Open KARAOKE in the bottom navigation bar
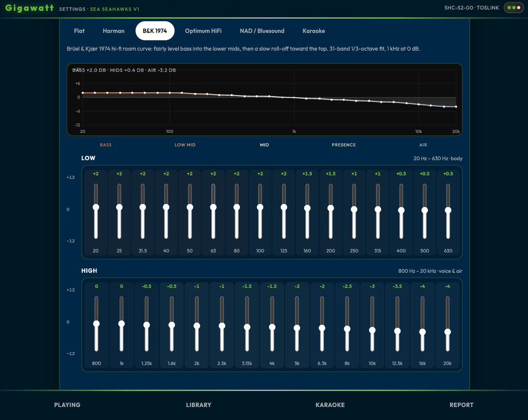This screenshot has width=528, height=420. (x=330, y=405)
